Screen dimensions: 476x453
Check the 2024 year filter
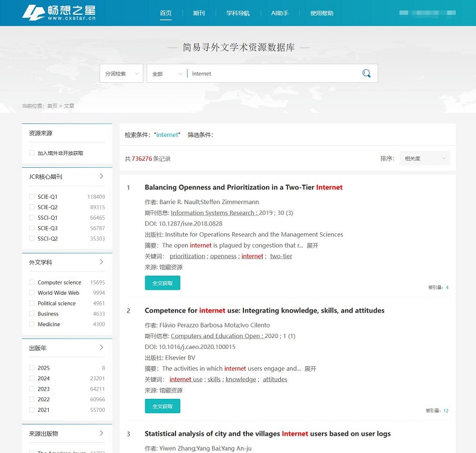point(32,379)
